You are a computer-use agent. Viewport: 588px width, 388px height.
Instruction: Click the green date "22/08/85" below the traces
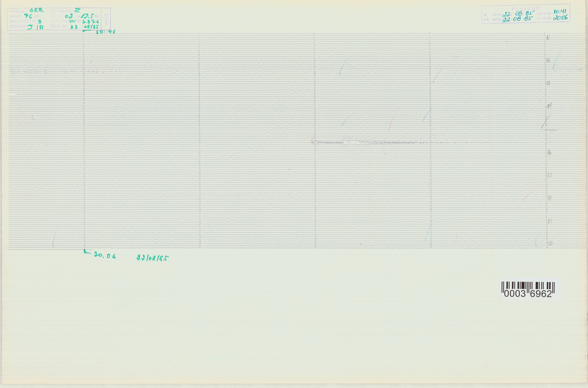click(153, 258)
